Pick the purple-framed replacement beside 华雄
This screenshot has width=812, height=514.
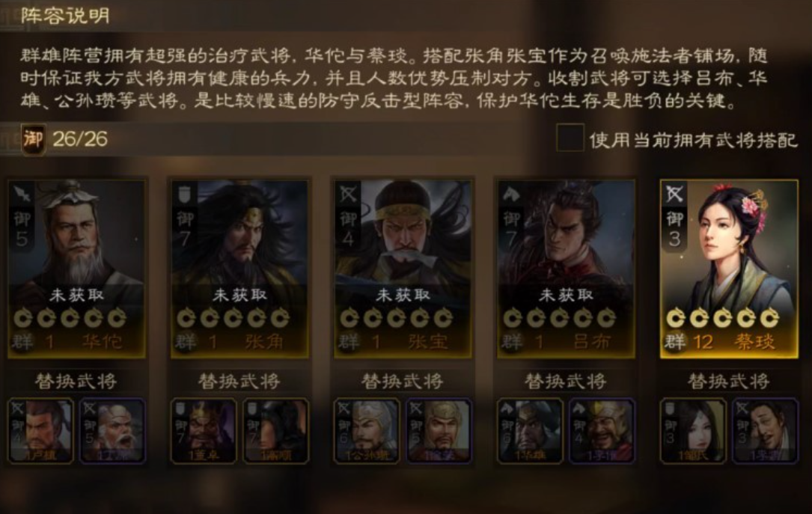tap(602, 431)
